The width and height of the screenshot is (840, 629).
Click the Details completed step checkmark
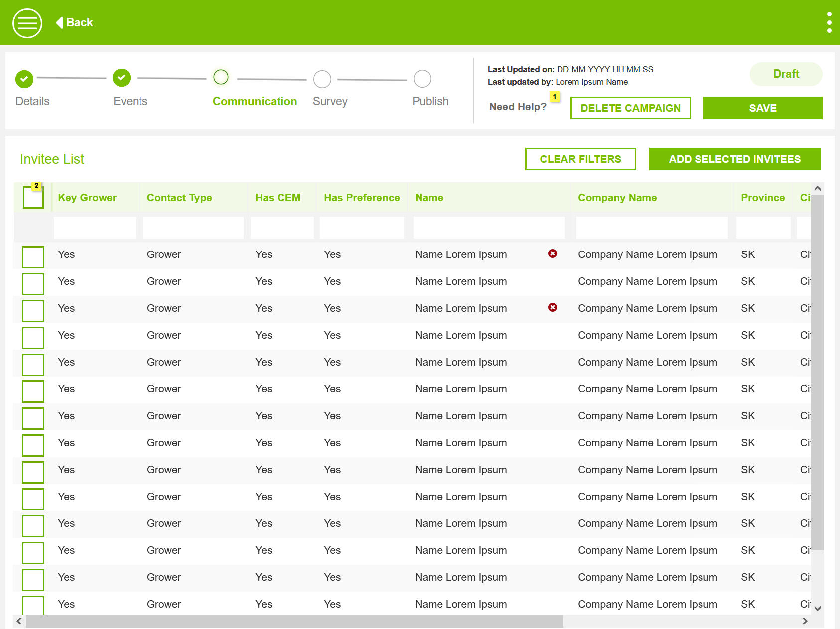coord(24,79)
